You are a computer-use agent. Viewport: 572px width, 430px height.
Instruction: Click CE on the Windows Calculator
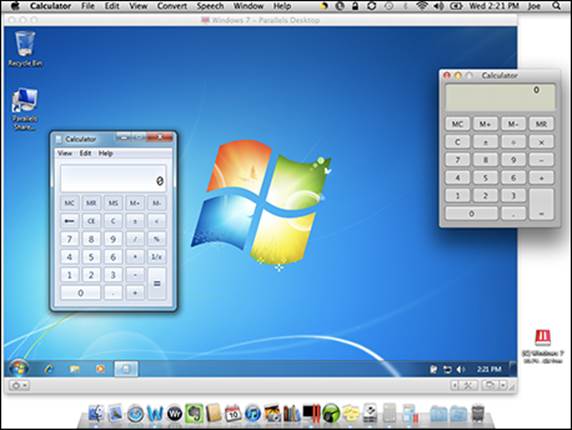click(x=91, y=221)
